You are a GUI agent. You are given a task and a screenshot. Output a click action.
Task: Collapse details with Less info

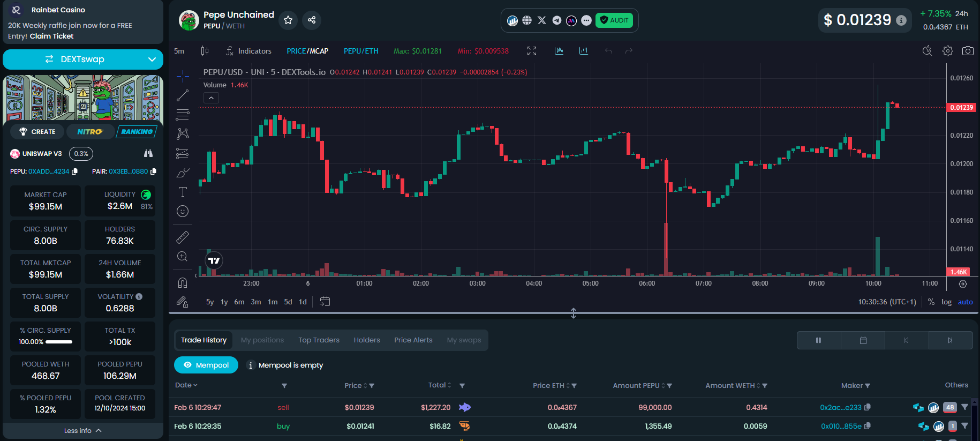[x=83, y=431]
